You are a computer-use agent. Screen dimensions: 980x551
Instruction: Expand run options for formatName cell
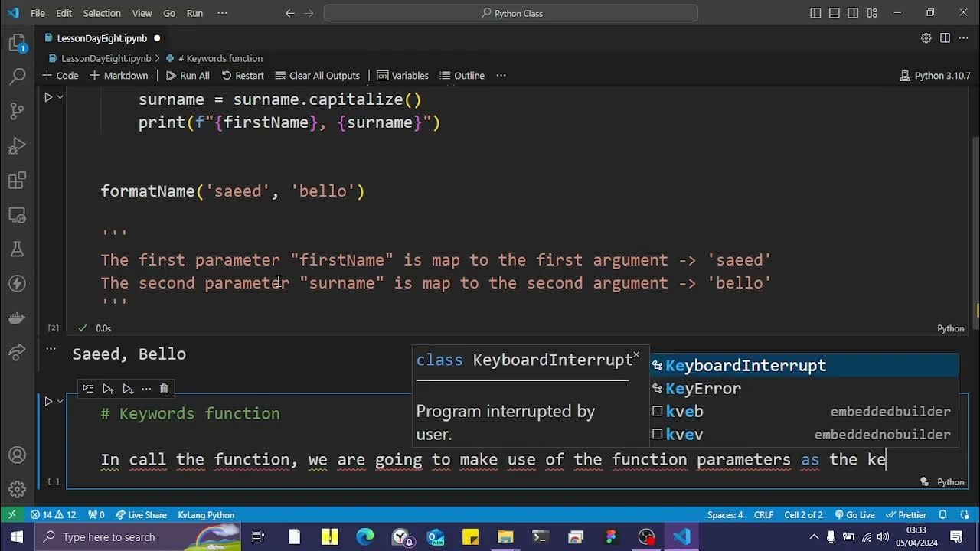(x=60, y=97)
